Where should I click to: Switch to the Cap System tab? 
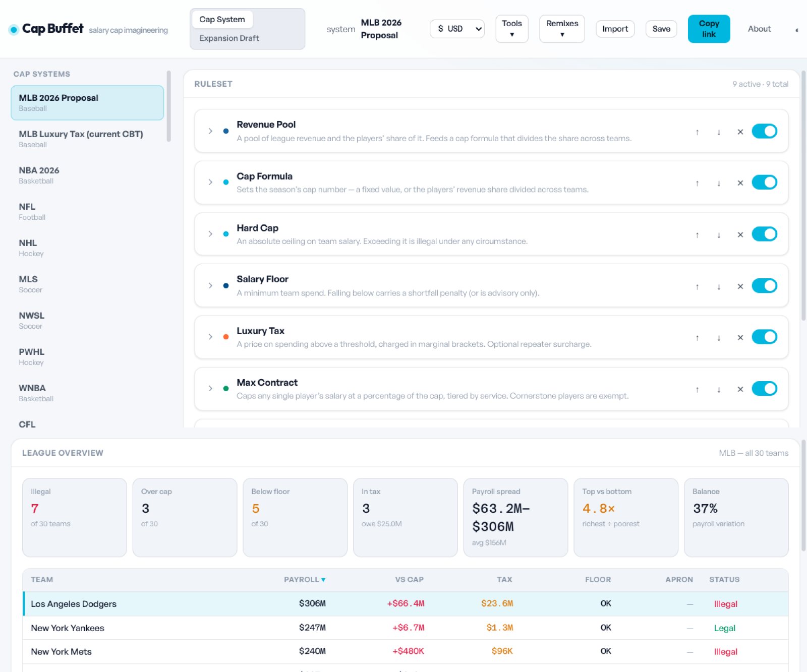click(222, 20)
